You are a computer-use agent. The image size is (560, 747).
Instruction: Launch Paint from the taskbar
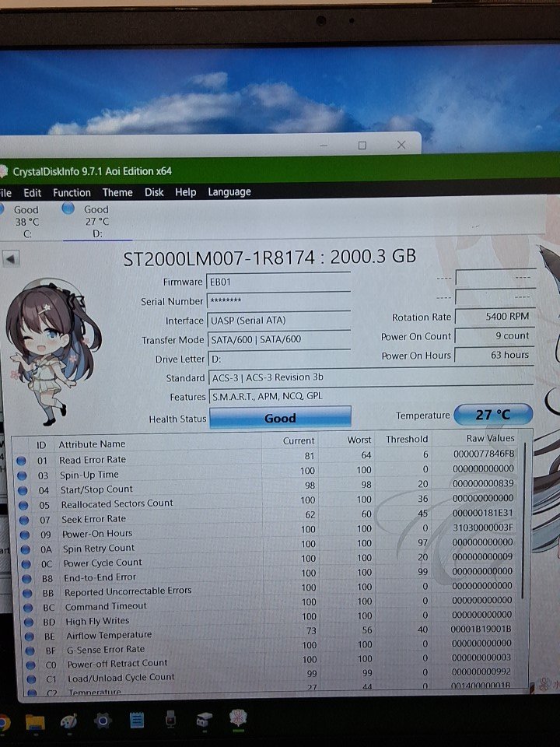[69, 721]
